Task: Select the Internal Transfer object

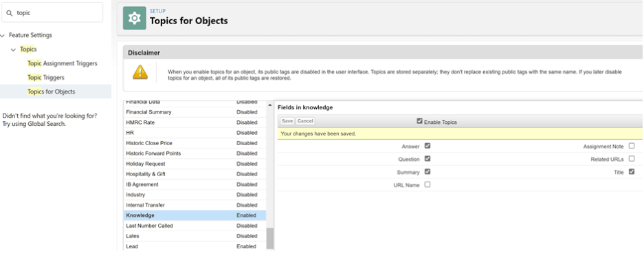Action: point(195,205)
